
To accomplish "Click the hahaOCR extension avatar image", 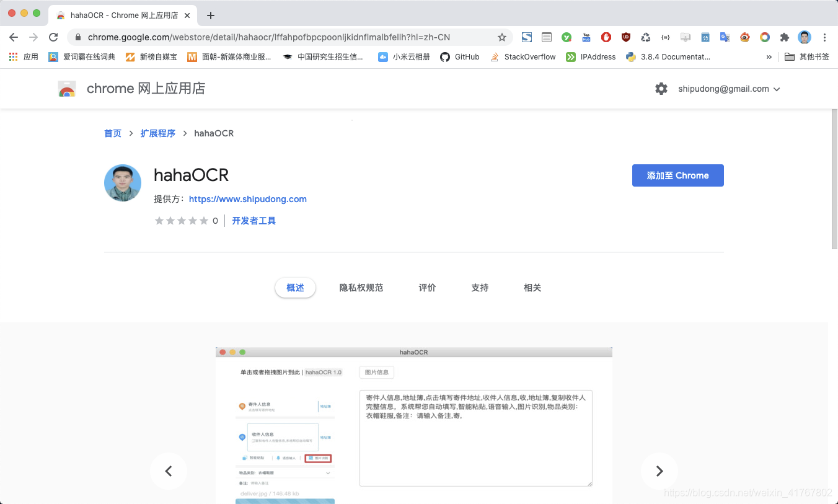I will point(122,183).
